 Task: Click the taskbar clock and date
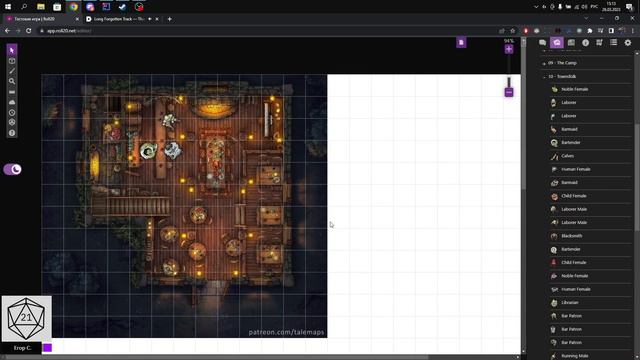tap(611, 7)
